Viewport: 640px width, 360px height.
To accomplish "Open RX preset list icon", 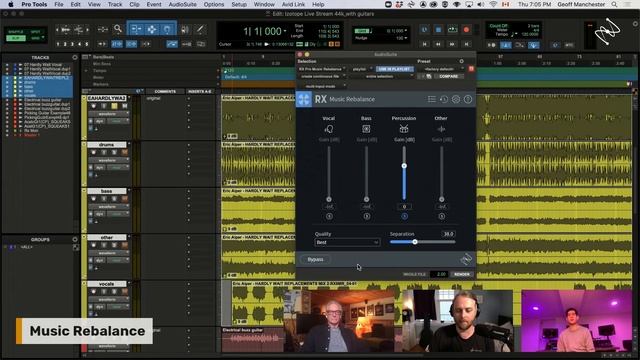I will (431, 99).
